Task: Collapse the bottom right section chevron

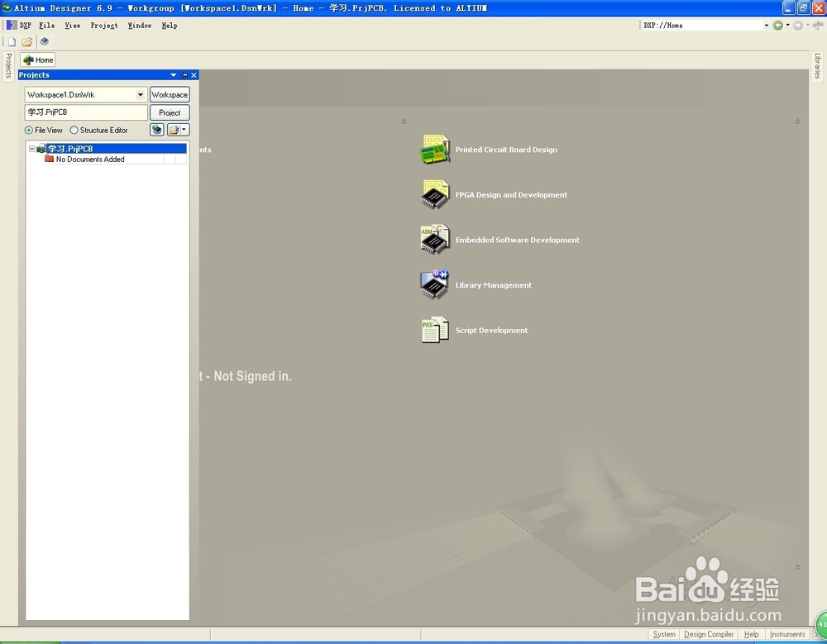Action: [x=797, y=567]
